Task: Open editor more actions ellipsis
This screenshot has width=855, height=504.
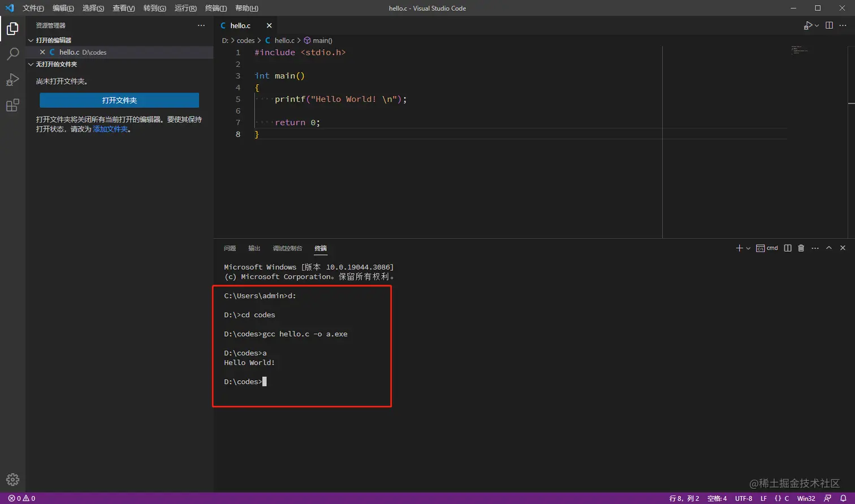Action: click(x=843, y=25)
